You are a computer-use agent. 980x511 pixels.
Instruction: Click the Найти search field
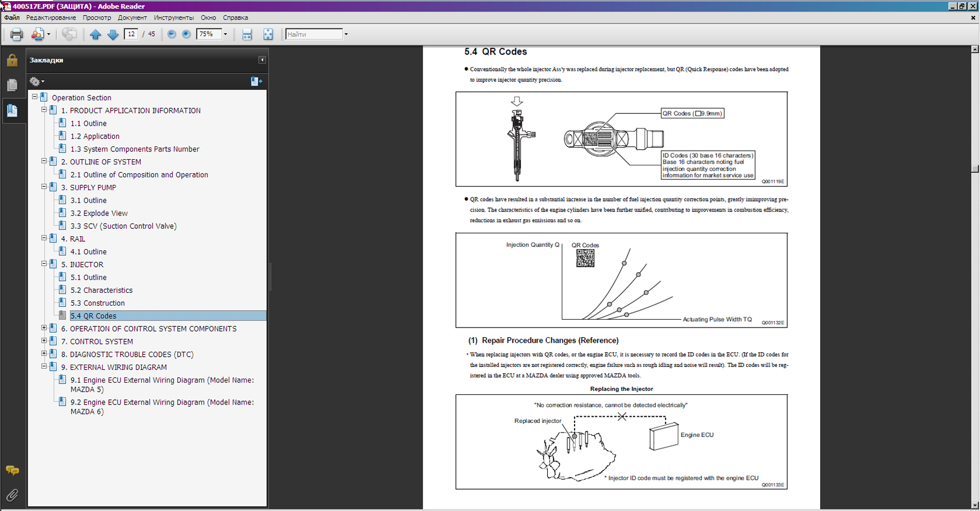click(313, 35)
